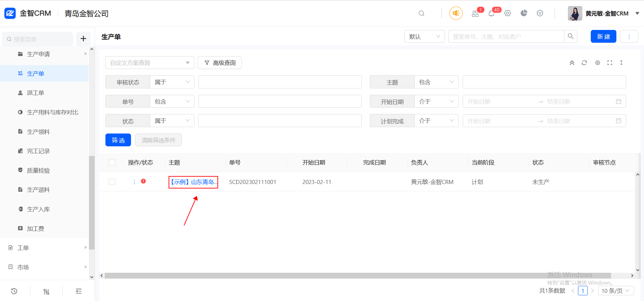The height and width of the screenshot is (301, 644).
Task: Open the 完工记录 menu item
Action: 44,151
